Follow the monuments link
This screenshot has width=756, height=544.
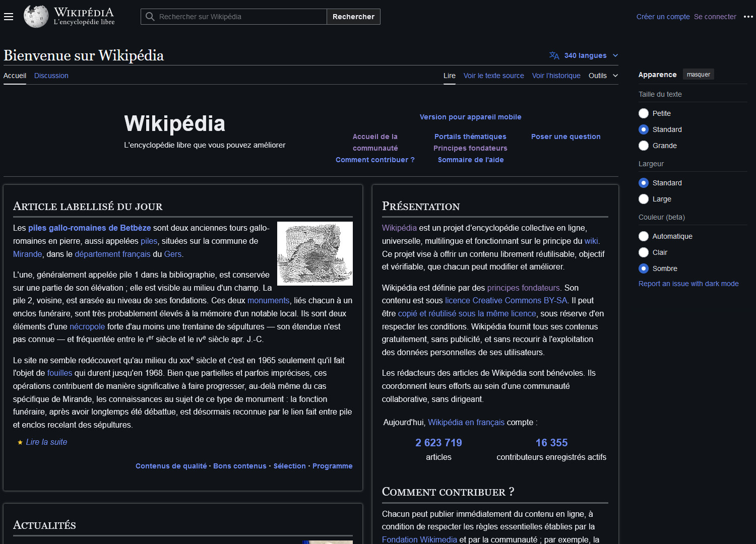tap(269, 301)
